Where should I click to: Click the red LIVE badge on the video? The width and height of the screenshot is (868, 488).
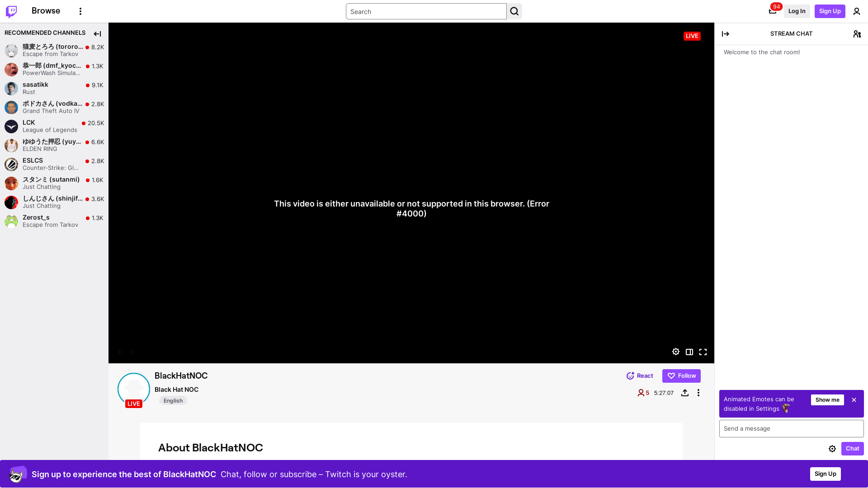coord(692,36)
